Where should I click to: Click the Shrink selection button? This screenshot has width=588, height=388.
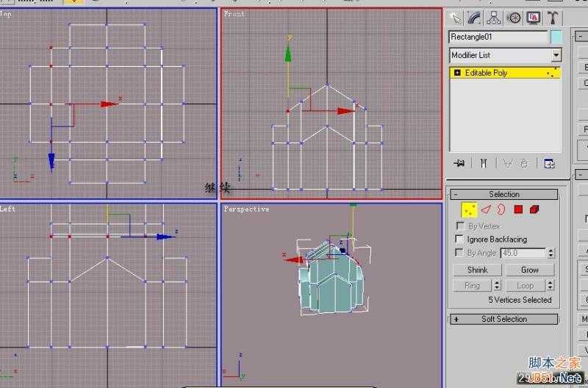[477, 270]
